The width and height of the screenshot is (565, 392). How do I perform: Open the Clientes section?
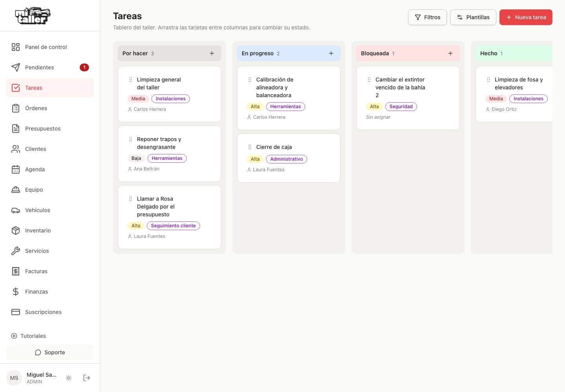click(50, 149)
